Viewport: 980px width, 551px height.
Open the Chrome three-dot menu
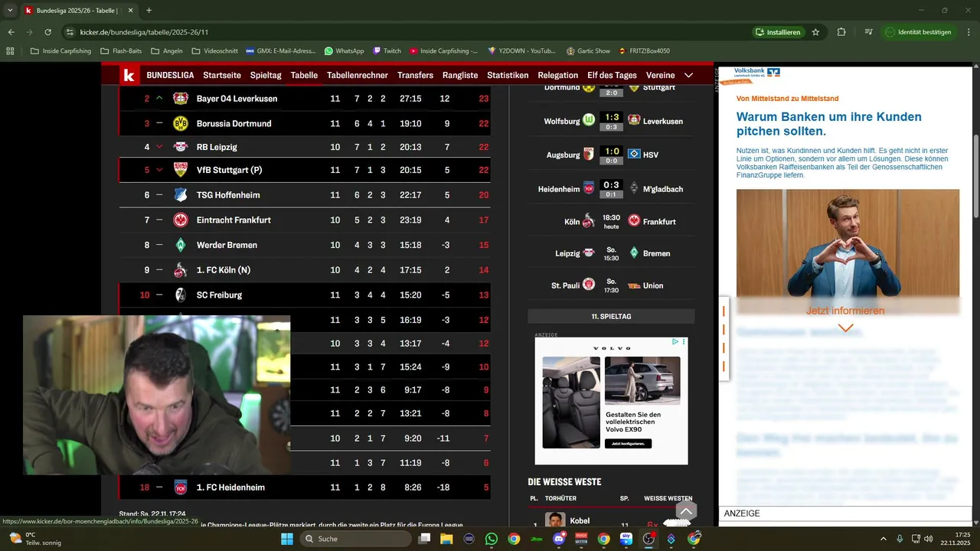968,32
